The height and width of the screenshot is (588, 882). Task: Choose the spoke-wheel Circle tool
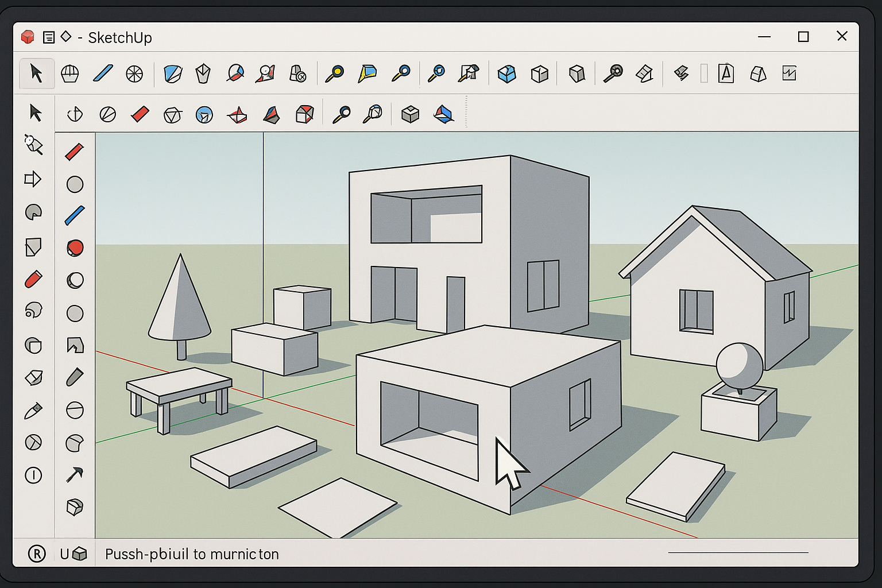click(134, 73)
